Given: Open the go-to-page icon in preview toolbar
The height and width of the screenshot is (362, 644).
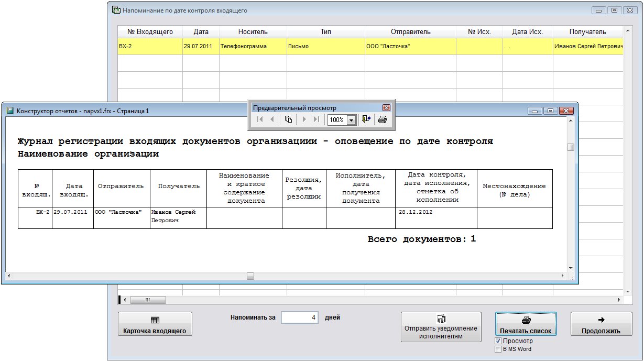Looking at the screenshot, I should coord(288,119).
